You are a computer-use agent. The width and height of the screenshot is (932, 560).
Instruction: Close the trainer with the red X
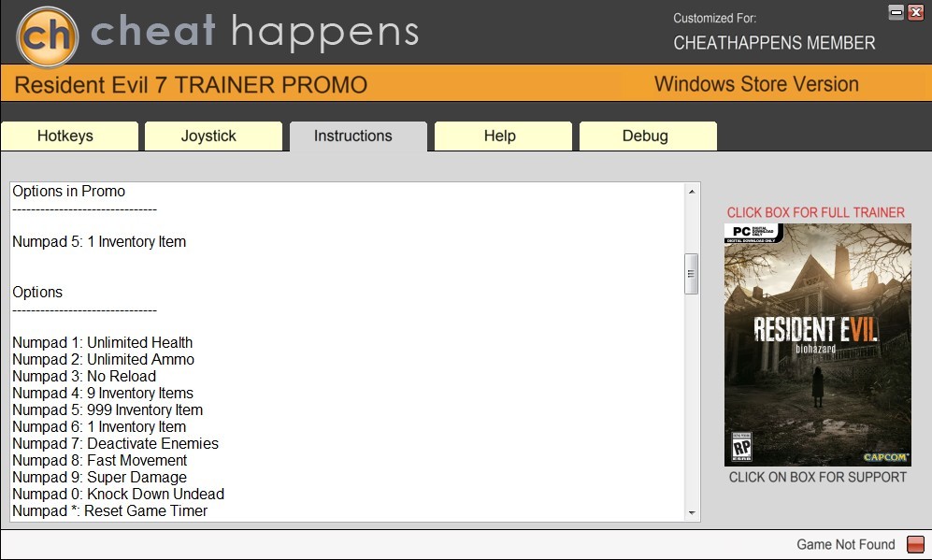coord(916,12)
